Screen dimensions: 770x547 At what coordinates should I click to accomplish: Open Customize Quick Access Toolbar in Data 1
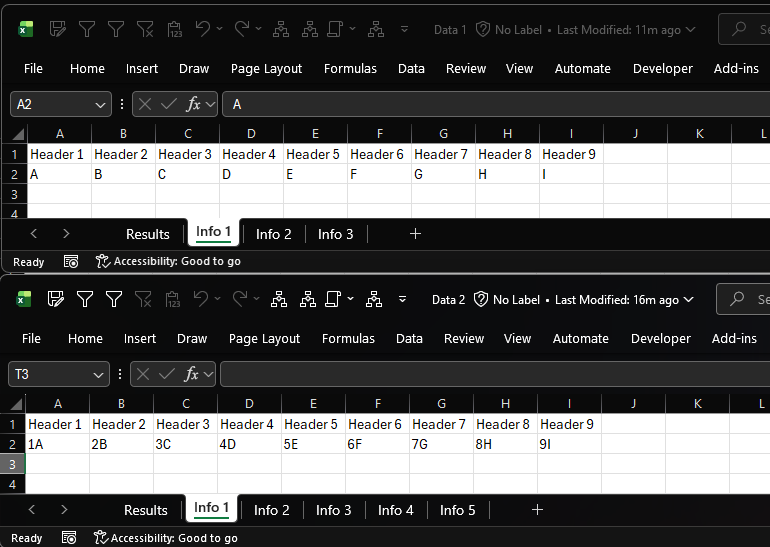click(404, 29)
